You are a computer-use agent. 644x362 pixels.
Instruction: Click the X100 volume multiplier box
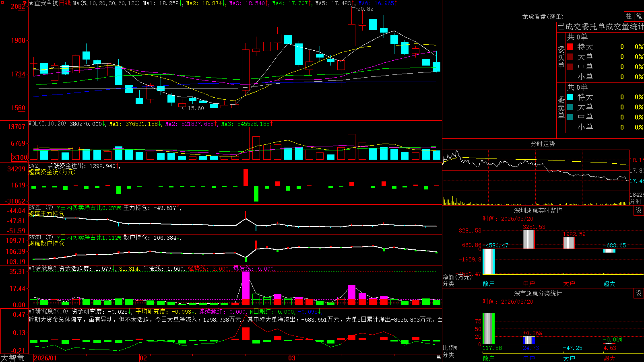19,157
